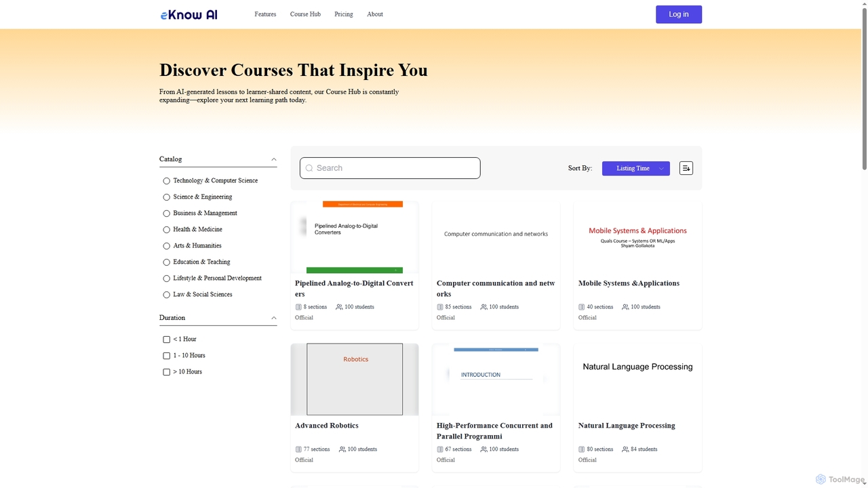Click students icon on Mobile Systems card
868x488 pixels.
pos(625,307)
